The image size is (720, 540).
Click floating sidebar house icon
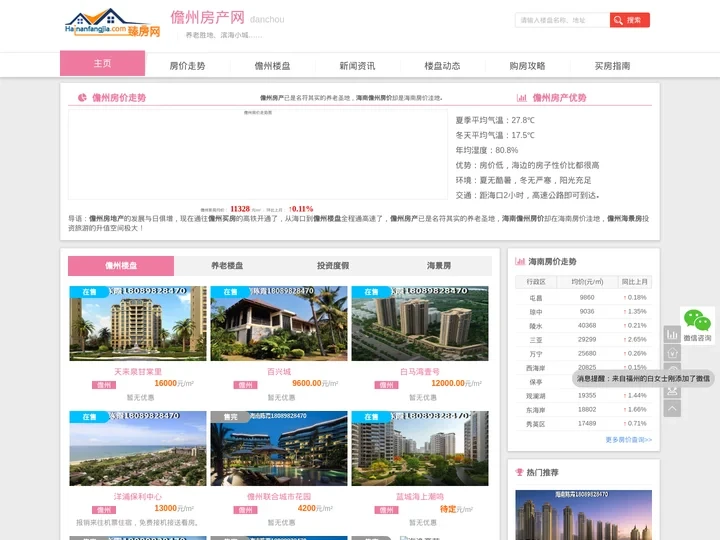click(672, 353)
